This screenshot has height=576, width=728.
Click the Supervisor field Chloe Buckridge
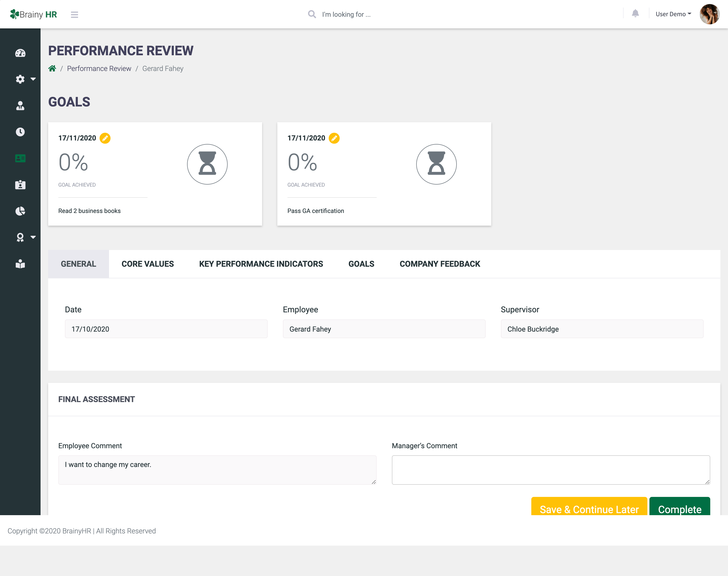click(602, 329)
